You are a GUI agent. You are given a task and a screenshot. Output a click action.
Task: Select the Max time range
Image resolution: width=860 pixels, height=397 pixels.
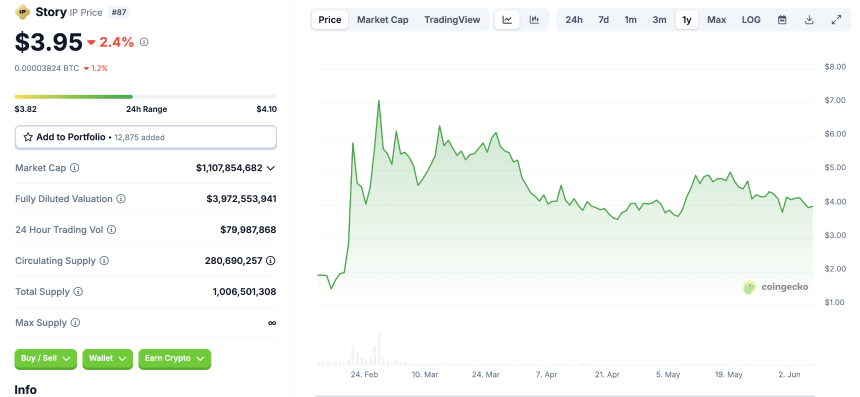[x=716, y=20]
